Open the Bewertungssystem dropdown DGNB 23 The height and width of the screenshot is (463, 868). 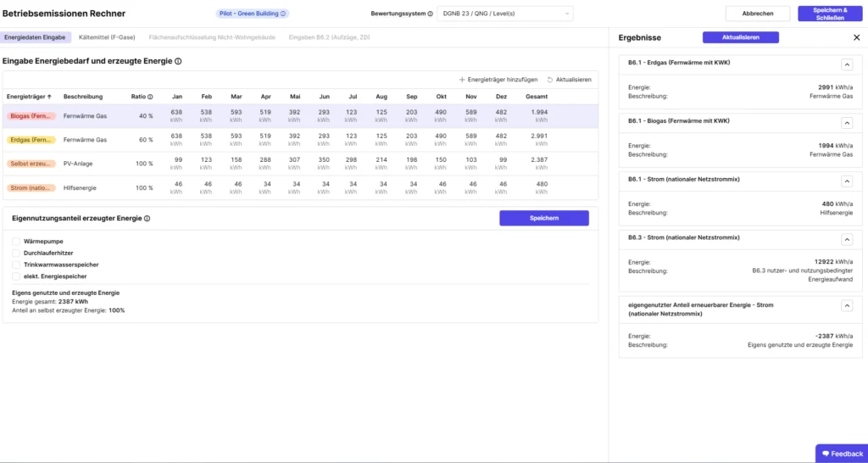[x=505, y=14]
